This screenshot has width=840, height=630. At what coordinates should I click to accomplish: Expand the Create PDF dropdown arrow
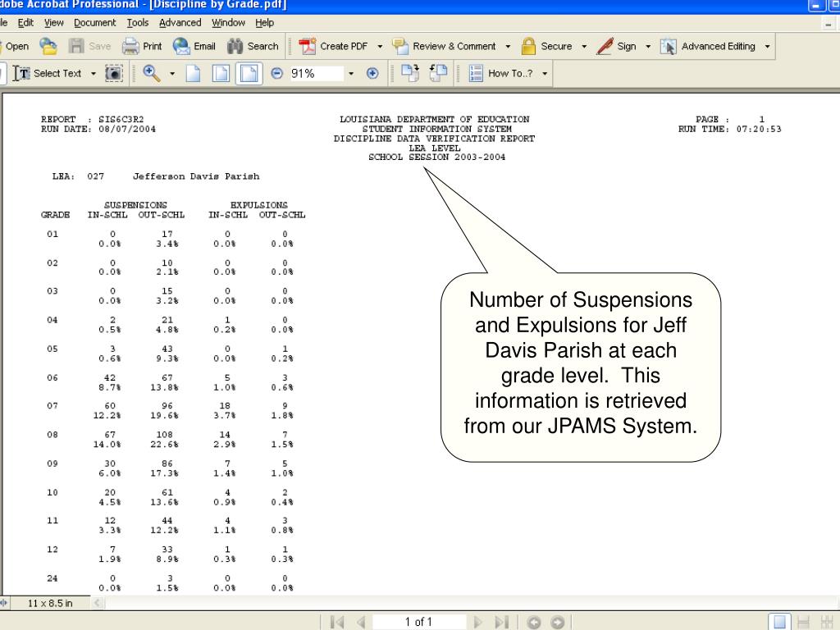[x=380, y=47]
